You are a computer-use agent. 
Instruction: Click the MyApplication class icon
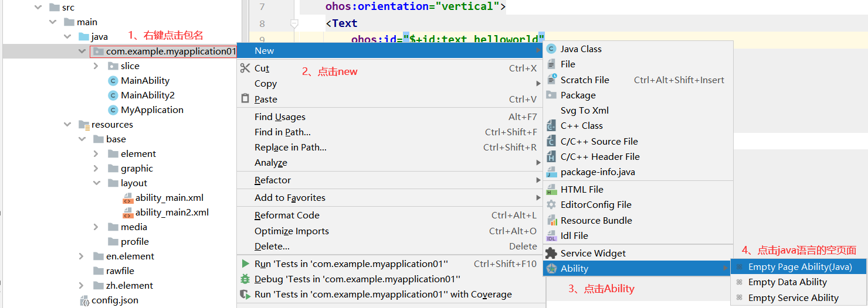point(113,110)
